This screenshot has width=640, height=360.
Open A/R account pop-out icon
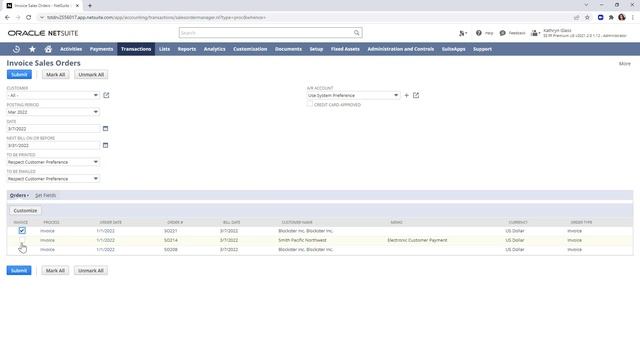coord(416,95)
